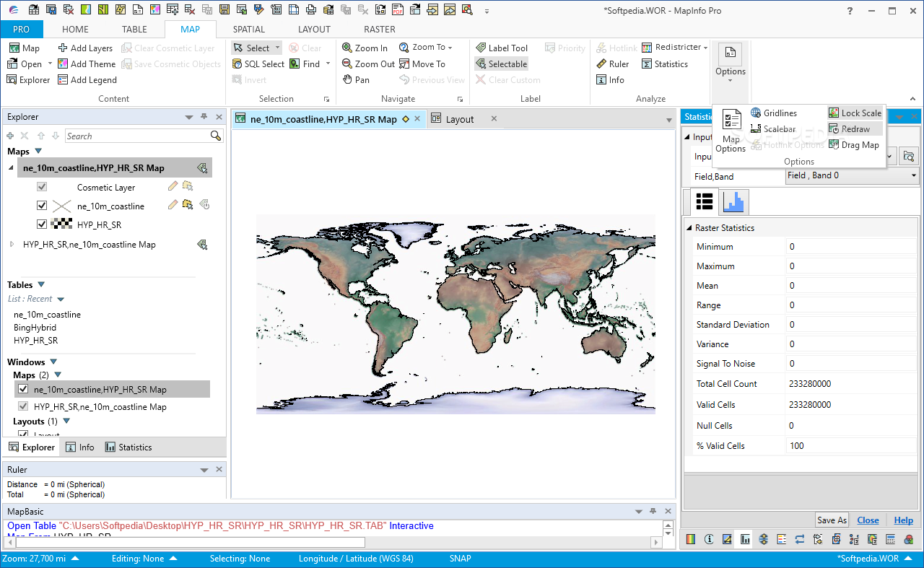The height and width of the screenshot is (568, 924).
Task: Toggle HYP_HR_SR,ne_10m_coastline Map window checkbox
Action: point(24,406)
